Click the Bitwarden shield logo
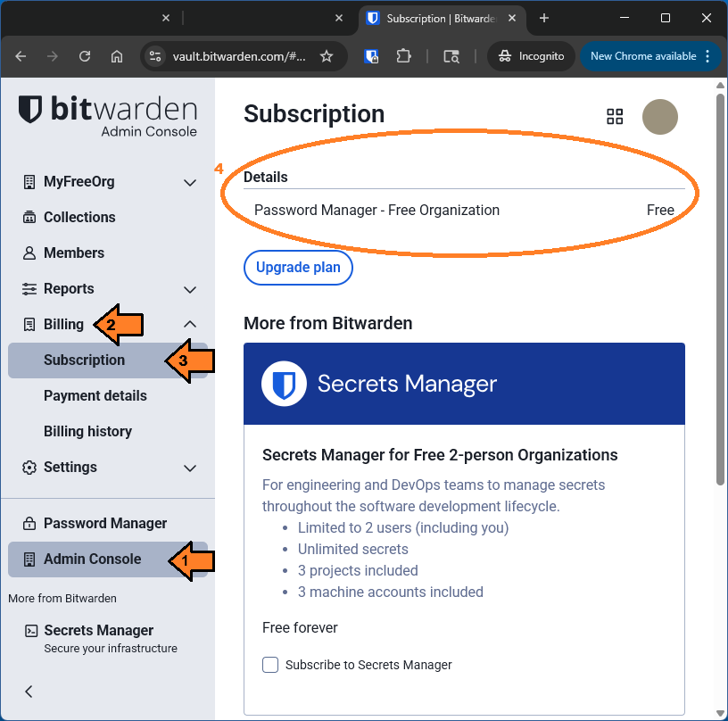Screen dimensions: 728x721 point(30,109)
